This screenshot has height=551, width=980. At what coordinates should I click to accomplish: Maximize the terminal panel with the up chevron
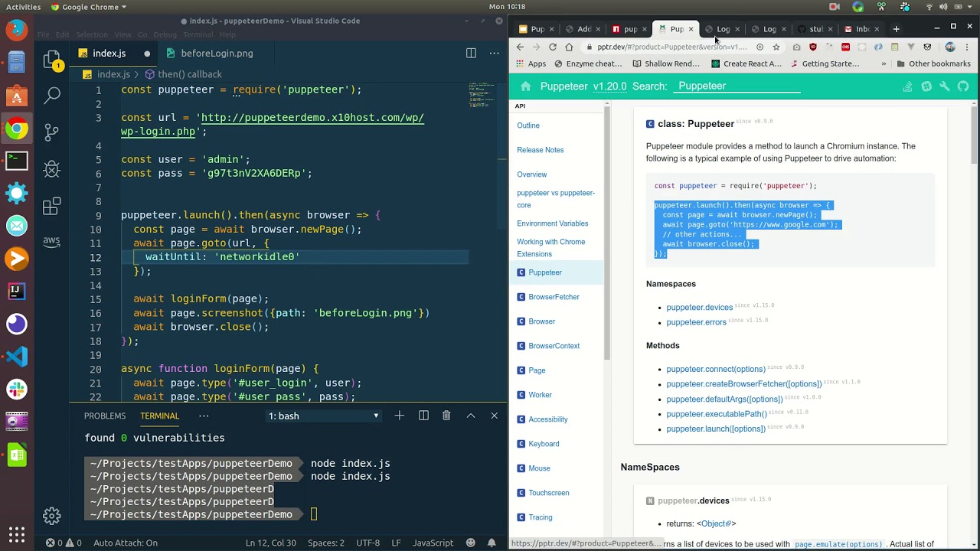[x=471, y=416]
